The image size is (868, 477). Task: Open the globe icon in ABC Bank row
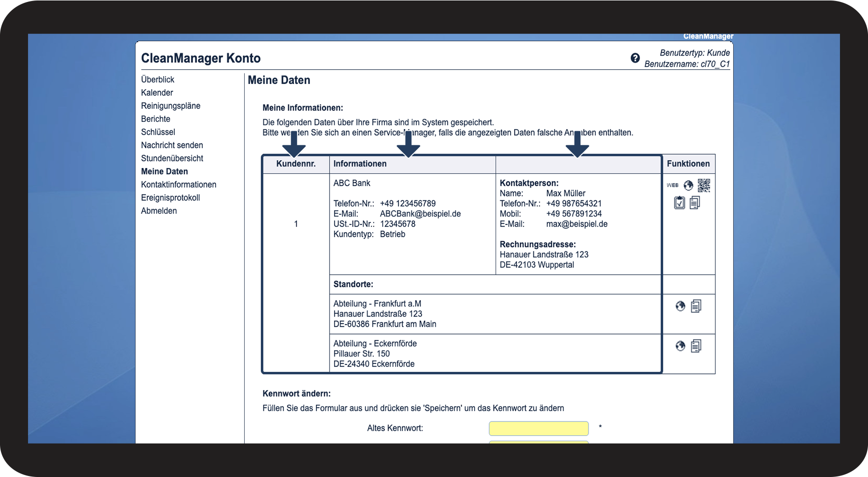[688, 185]
